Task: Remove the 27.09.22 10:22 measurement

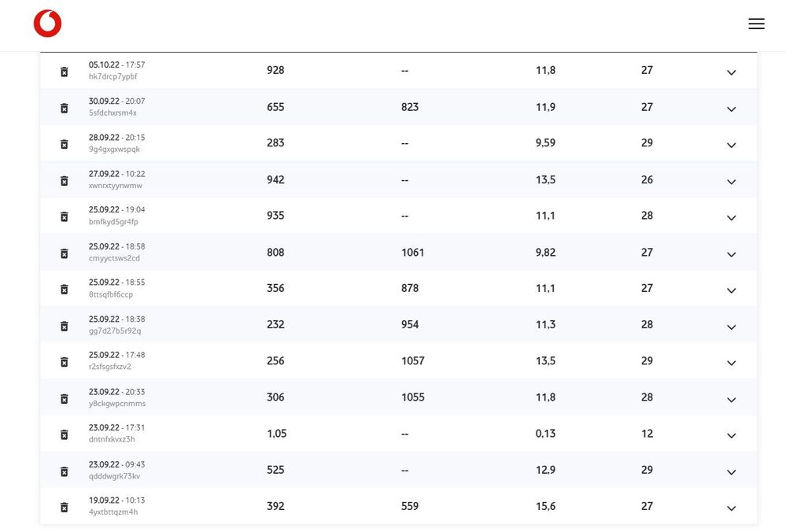Action: (65, 180)
